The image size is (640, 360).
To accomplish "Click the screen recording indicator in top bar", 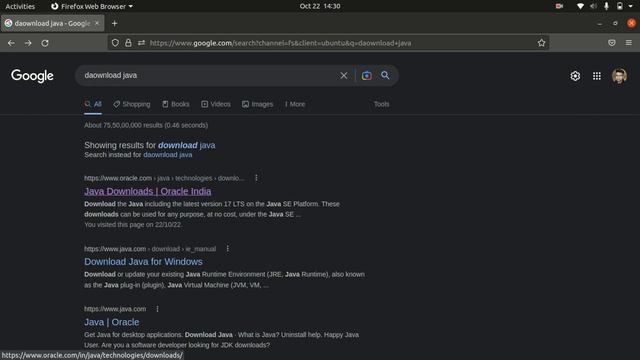I will pos(559,6).
